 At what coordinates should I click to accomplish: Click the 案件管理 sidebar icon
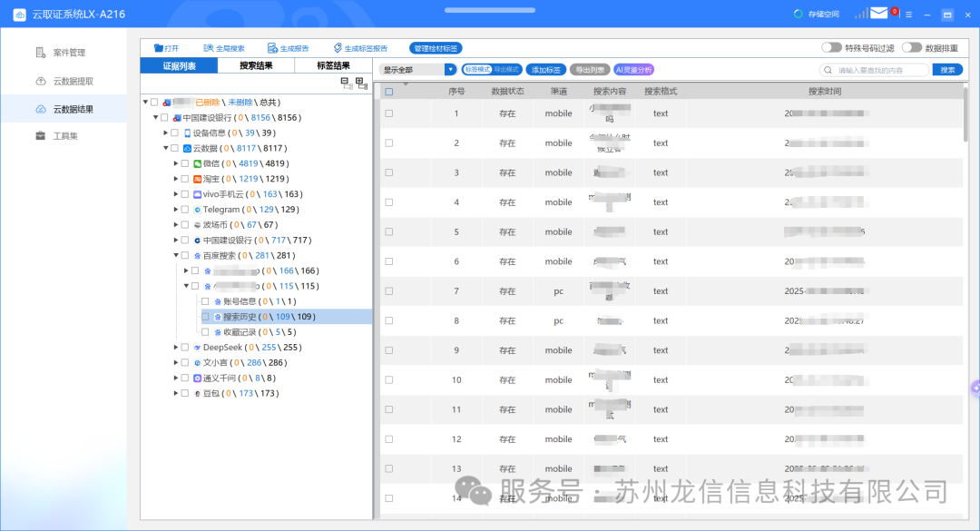pos(41,53)
